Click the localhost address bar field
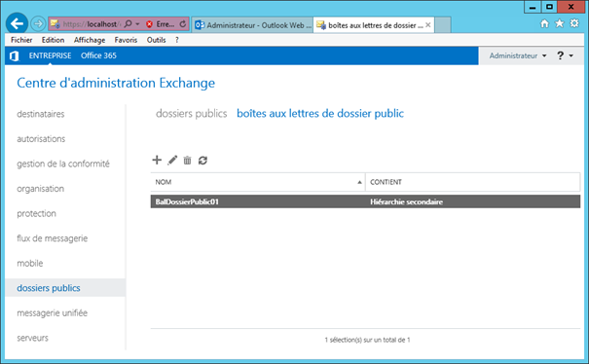This screenshot has height=364, width=589. point(91,24)
